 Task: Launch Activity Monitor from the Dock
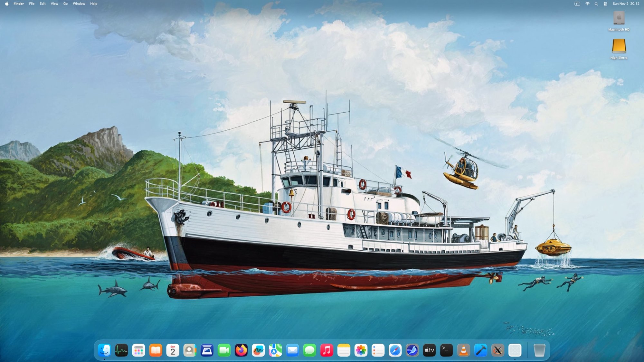[x=121, y=350]
